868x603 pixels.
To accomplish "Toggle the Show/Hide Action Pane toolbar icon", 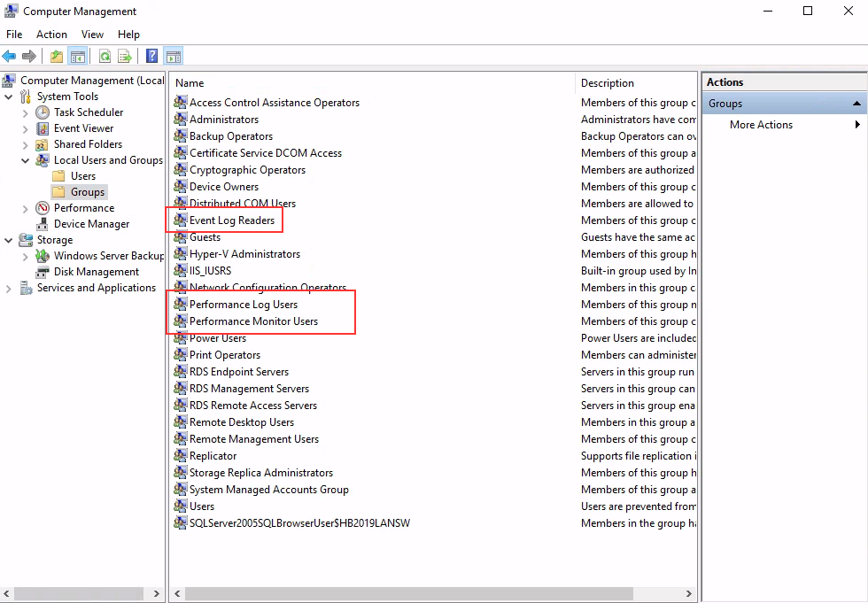I will 174,56.
